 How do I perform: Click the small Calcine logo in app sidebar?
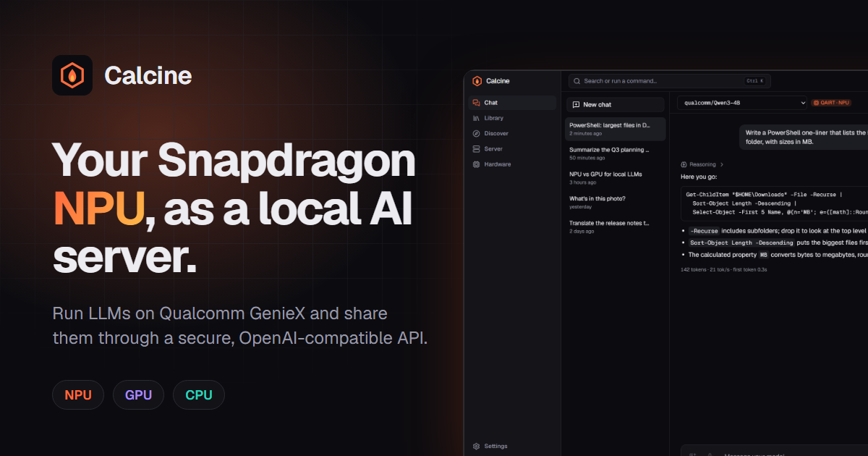[477, 81]
